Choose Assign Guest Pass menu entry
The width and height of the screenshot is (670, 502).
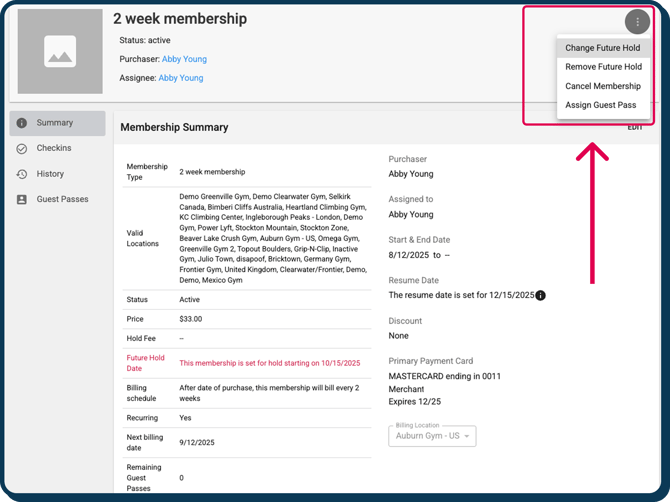point(600,105)
